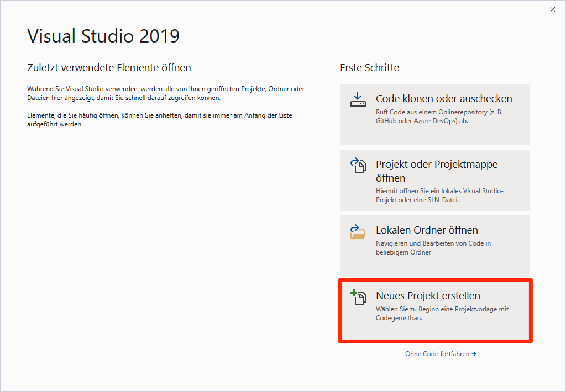Close the Visual Studio start window
Viewport: 566px width, 392px height.
553,10
